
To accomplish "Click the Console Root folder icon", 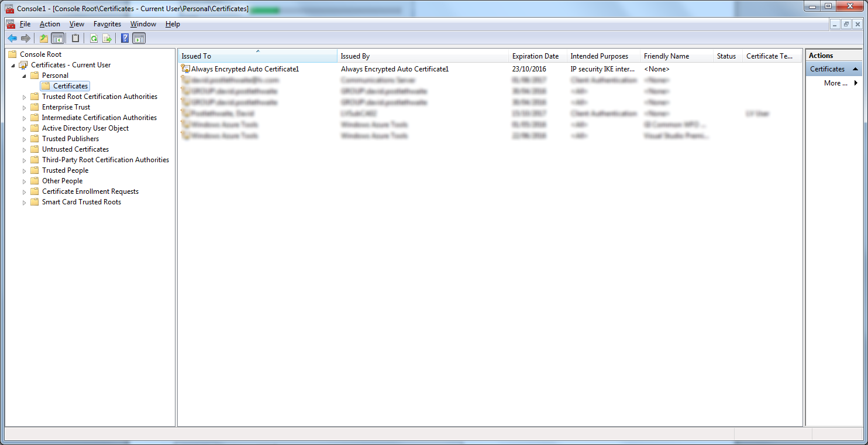I will tap(12, 54).
